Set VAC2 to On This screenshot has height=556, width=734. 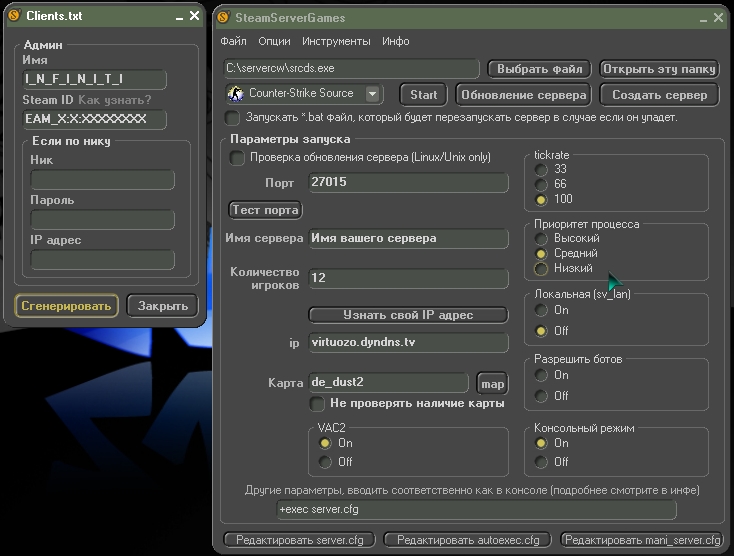click(x=325, y=443)
